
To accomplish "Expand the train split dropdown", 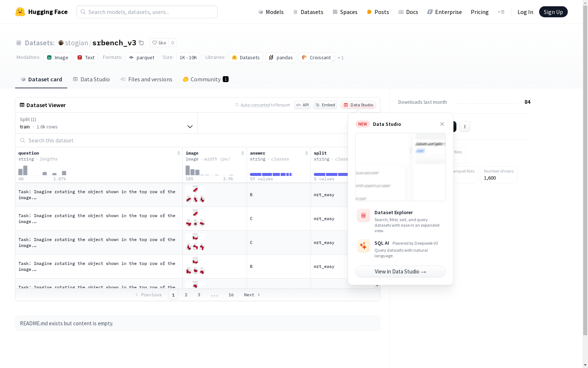I will (x=107, y=123).
